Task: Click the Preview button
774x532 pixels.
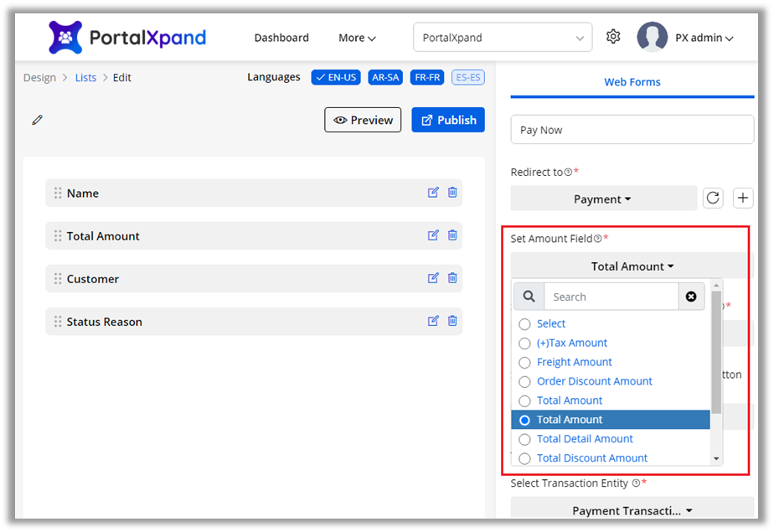Action: (x=363, y=120)
